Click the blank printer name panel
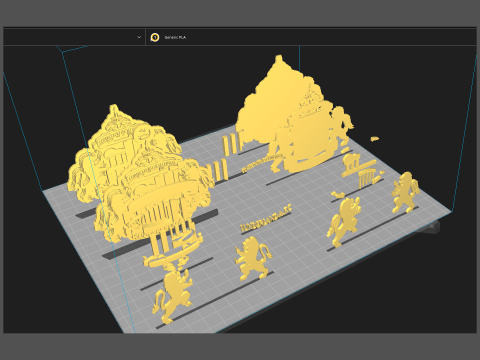 74,37
